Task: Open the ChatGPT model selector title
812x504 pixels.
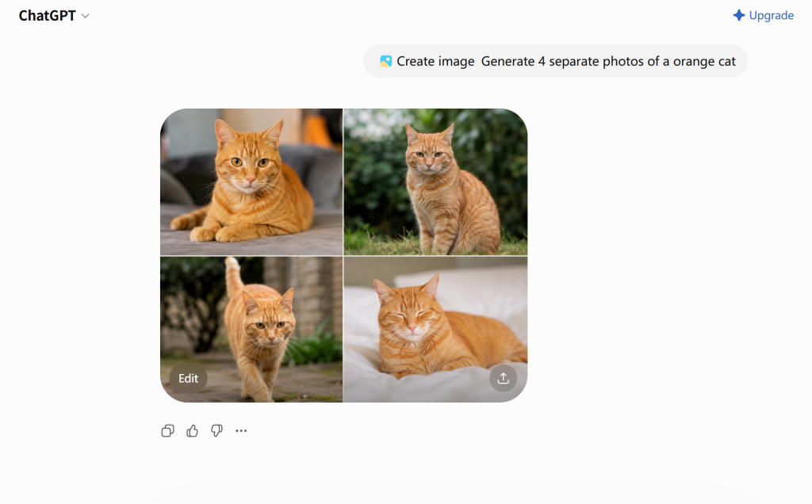Action: pos(47,16)
